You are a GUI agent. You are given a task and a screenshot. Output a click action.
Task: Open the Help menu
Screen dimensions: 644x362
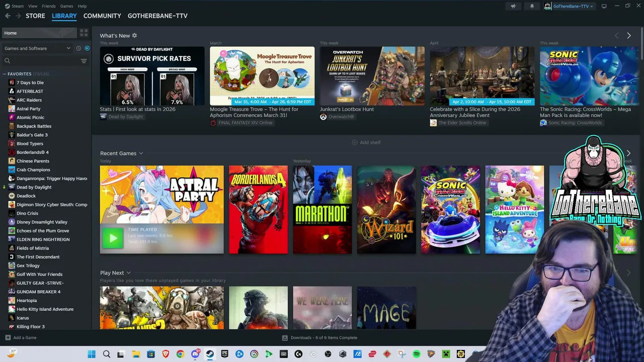82,6
